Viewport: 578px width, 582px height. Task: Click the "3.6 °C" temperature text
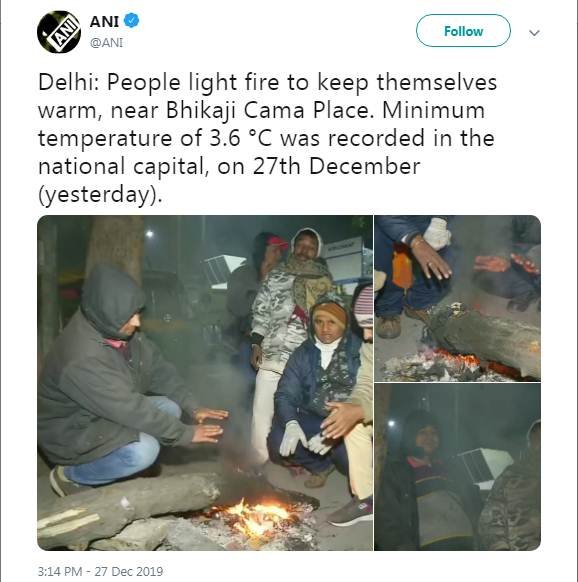241,138
